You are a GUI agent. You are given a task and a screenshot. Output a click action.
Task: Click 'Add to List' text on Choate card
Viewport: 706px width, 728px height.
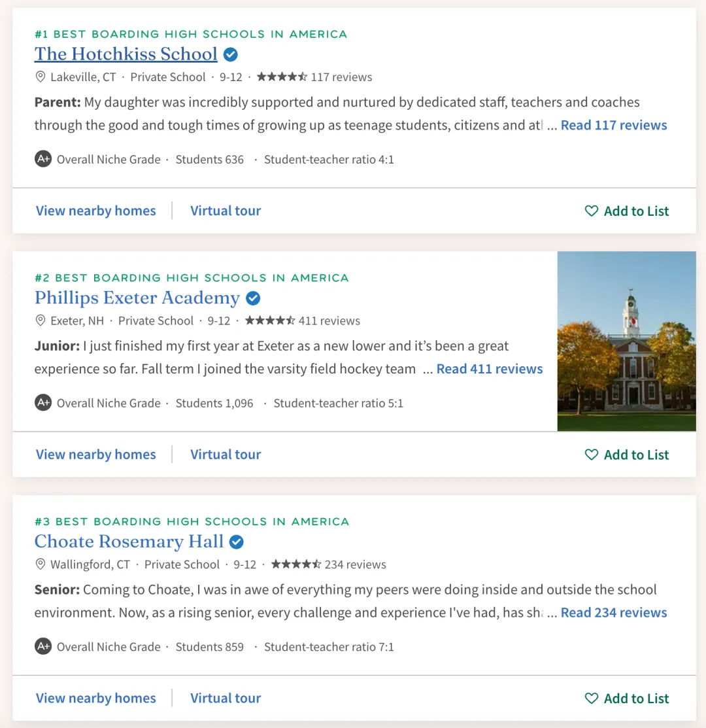(x=637, y=699)
